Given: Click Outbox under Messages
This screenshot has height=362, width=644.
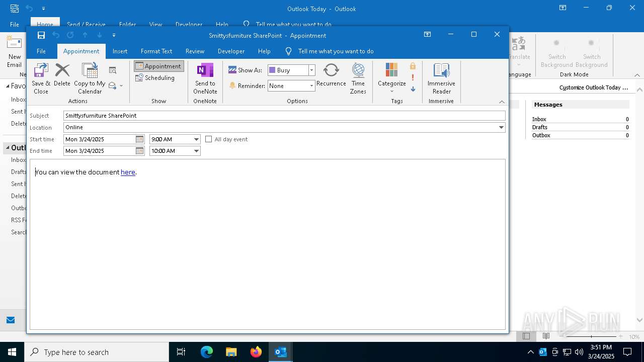Looking at the screenshot, I should click(541, 135).
